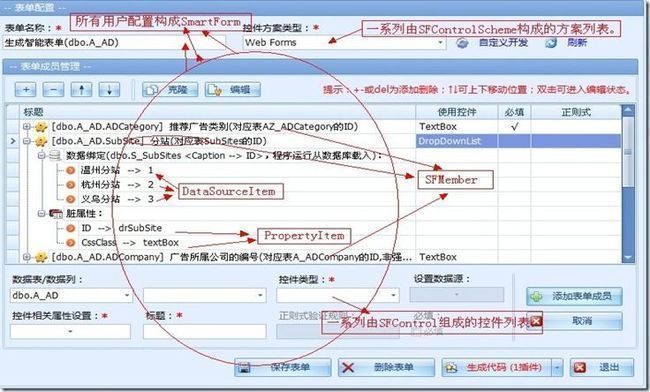Screen dimensions: 650x392
Task: Click the 克隆 (clone) button
Action: tap(170, 90)
